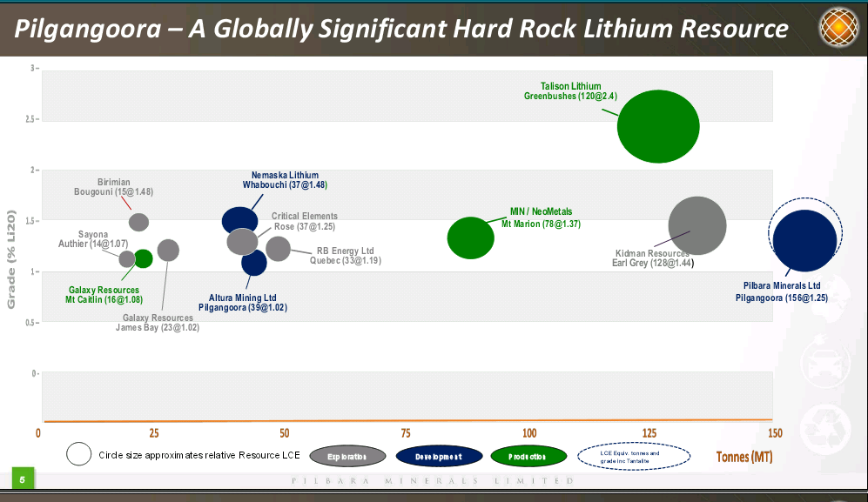Select the 100 tick on the tonnes axis

529,433
